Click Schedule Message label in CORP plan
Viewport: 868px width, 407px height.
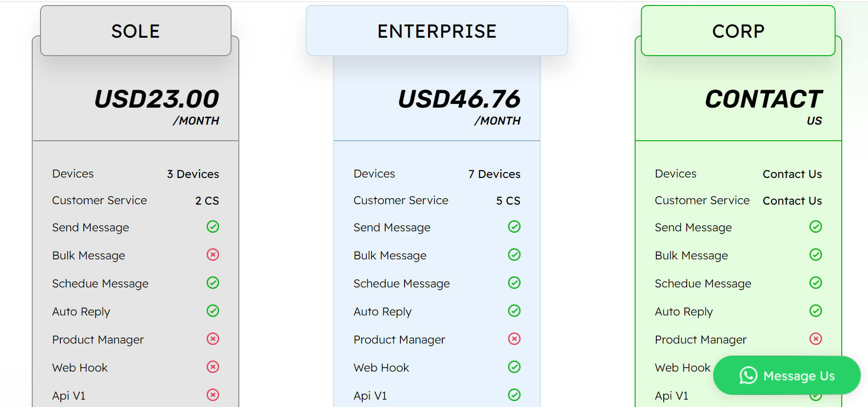click(x=703, y=284)
